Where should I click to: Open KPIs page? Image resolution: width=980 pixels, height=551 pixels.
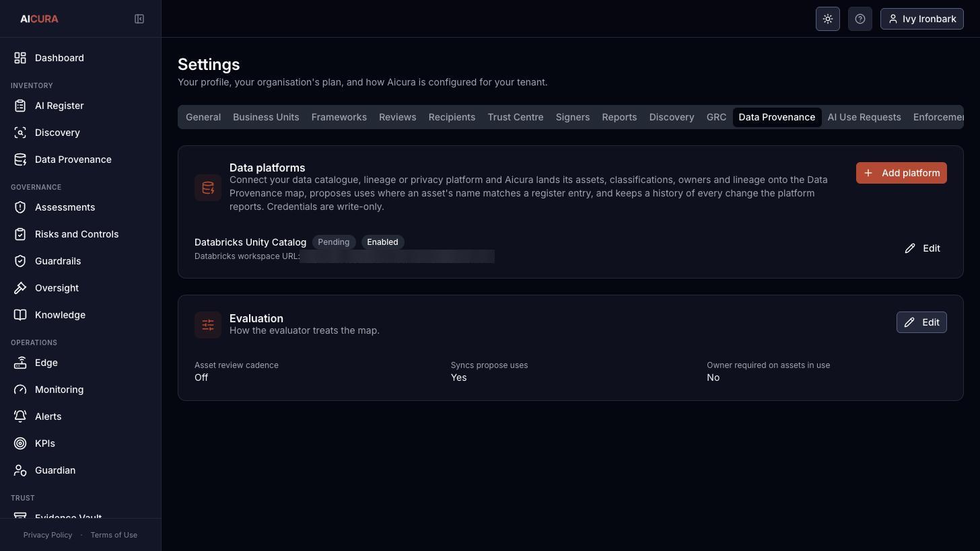point(81,443)
